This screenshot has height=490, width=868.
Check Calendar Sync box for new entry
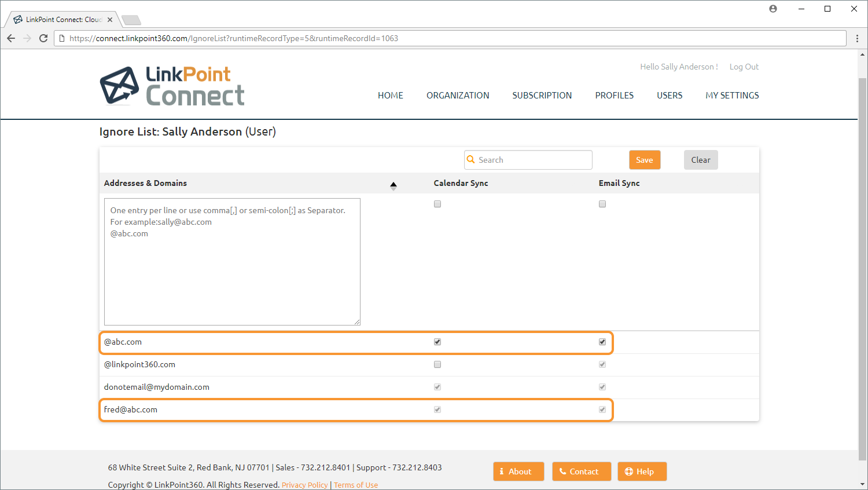[x=437, y=204]
